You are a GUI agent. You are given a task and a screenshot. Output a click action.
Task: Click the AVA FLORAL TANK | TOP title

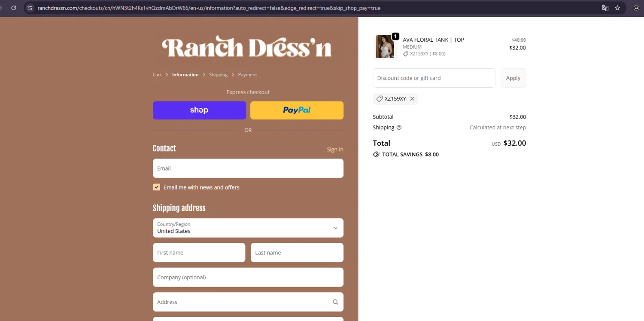[x=433, y=40]
